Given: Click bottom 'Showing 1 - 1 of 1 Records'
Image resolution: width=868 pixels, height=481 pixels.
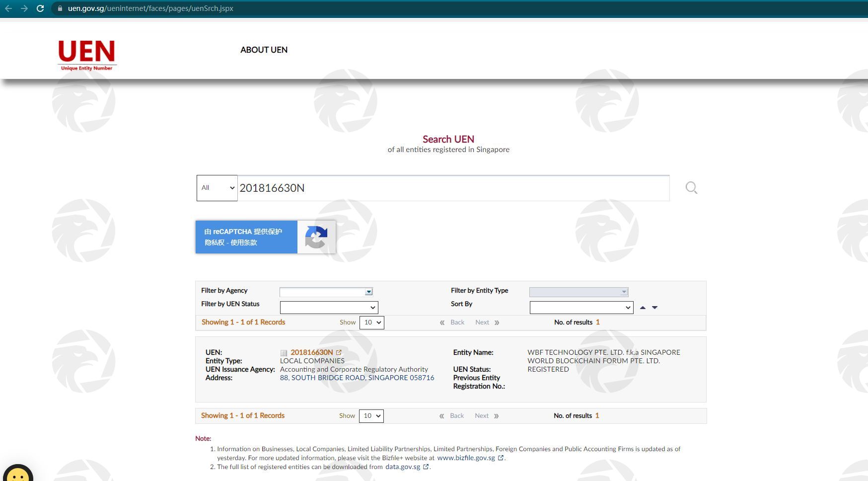Looking at the screenshot, I should (x=243, y=415).
